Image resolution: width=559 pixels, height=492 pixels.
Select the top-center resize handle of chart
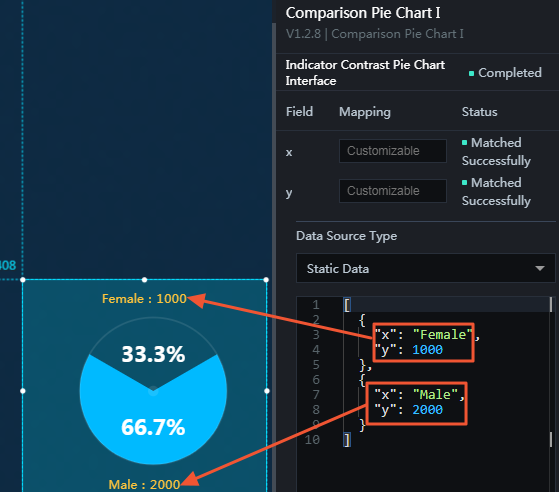pos(144,280)
